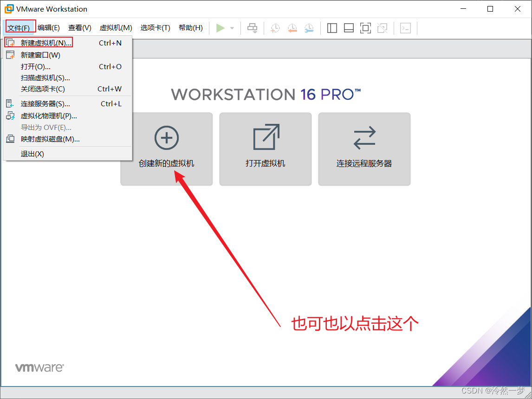Image resolution: width=532 pixels, height=399 pixels.
Task: Select 新建窗口(W) menu entry
Action: coord(67,55)
